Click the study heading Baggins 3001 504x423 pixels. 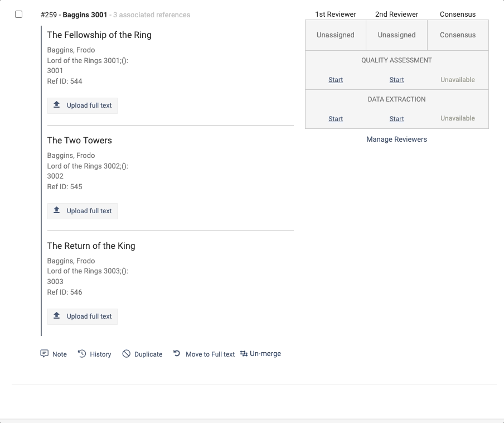[85, 15]
